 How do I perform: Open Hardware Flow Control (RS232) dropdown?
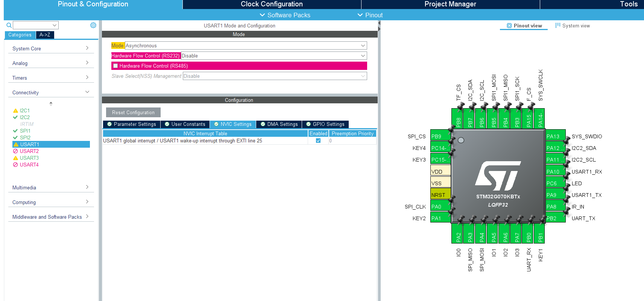tap(274, 56)
